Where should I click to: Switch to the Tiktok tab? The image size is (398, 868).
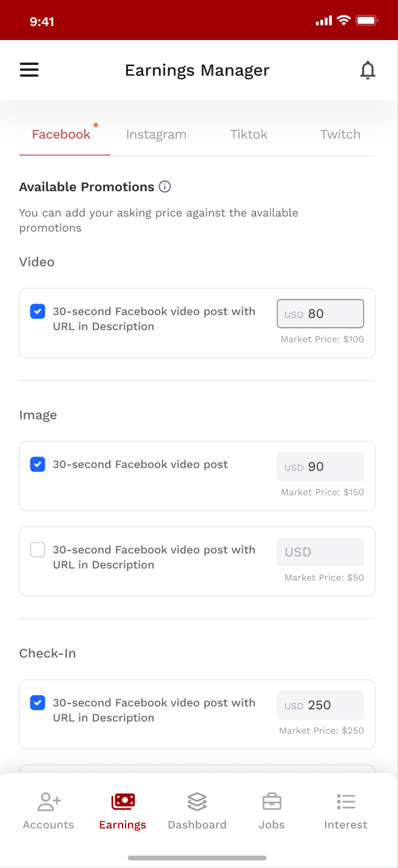(249, 135)
